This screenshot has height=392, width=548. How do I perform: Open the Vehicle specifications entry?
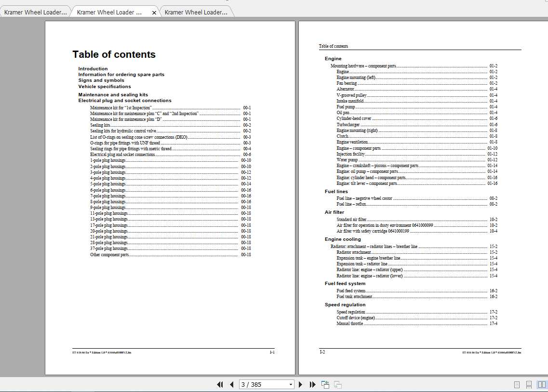pyautogui.click(x=105, y=87)
